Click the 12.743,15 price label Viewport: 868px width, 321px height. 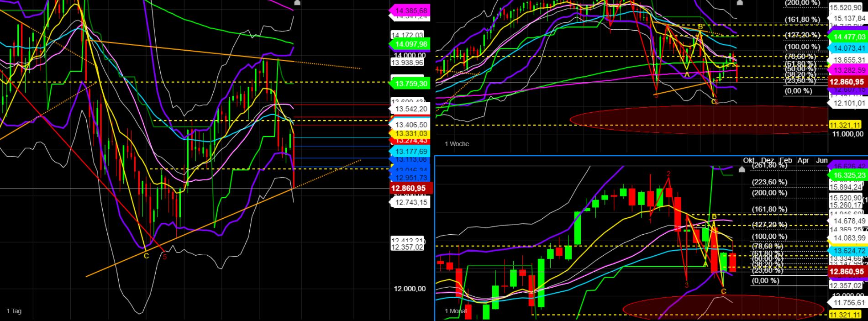[410, 202]
